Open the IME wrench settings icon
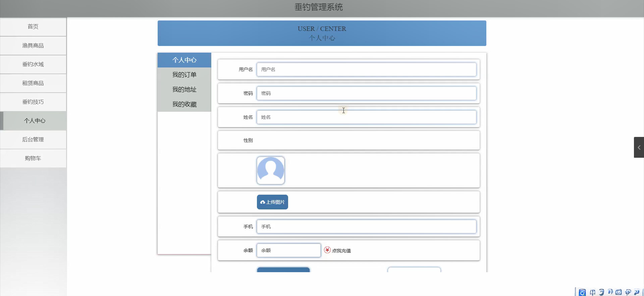644x296 pixels. click(637, 292)
